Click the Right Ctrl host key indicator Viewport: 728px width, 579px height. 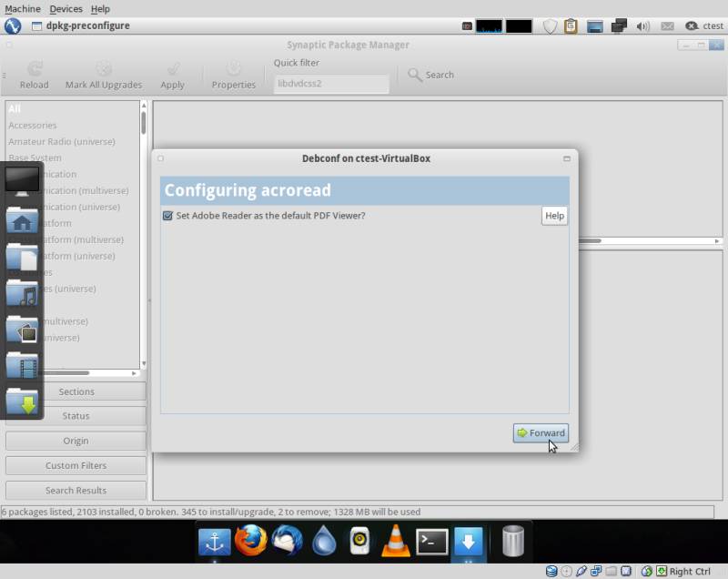point(690,572)
